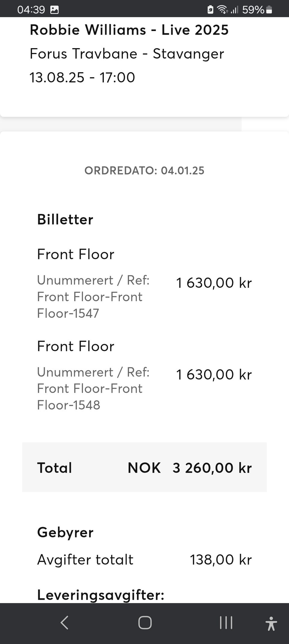
Task: Tap the Gebyrer section heading
Action: (x=65, y=532)
